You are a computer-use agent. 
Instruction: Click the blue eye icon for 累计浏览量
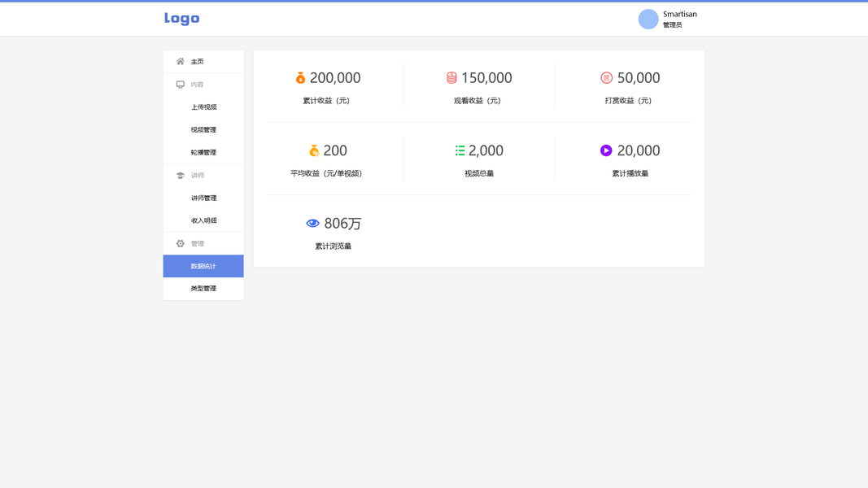pyautogui.click(x=312, y=223)
